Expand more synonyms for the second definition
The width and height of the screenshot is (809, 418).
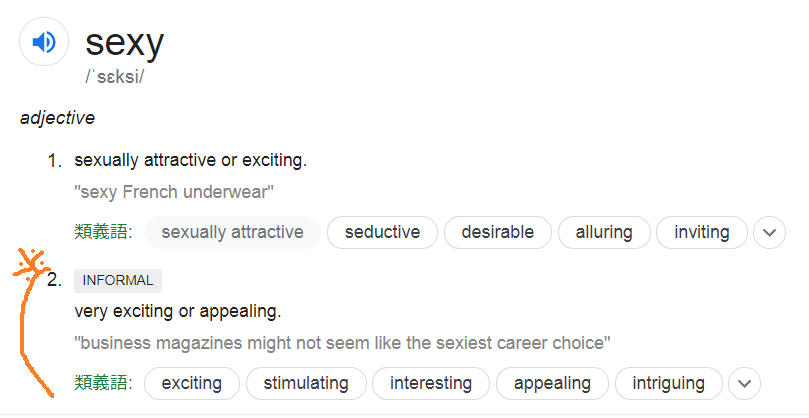[x=745, y=383]
